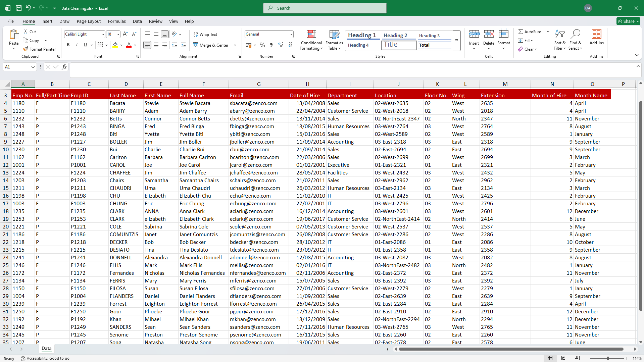Toggle Bold formatting
644x362 pixels.
pos(68,45)
